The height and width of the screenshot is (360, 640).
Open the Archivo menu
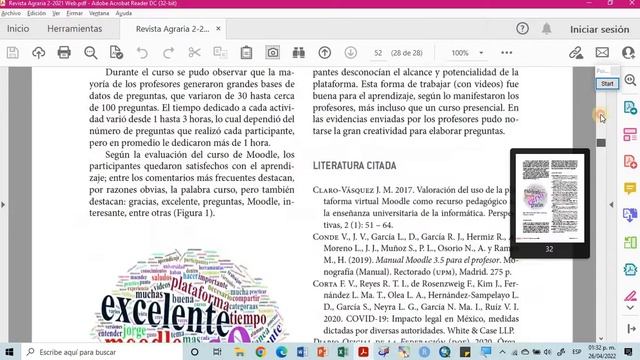pos(11,13)
